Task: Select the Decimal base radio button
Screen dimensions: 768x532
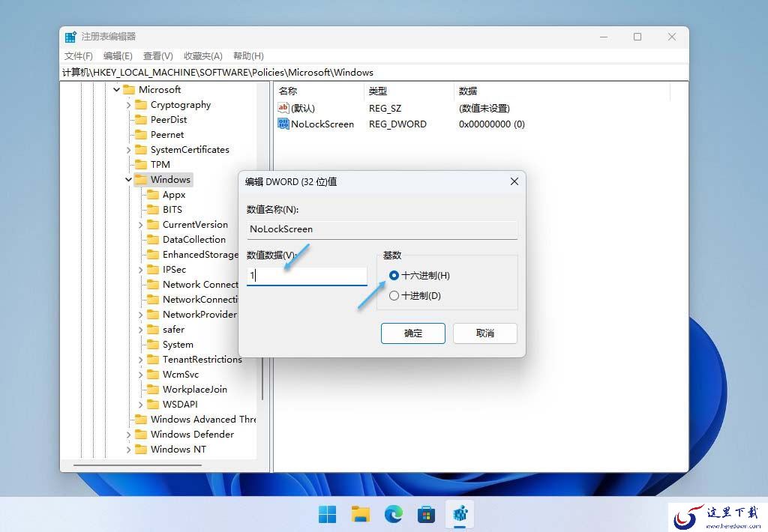Action: tap(394, 296)
